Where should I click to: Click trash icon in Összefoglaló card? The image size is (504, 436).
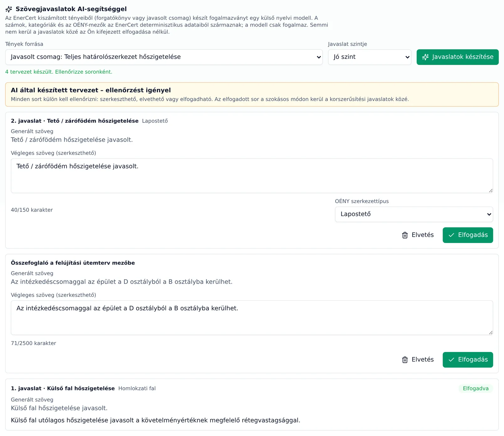[405, 360]
